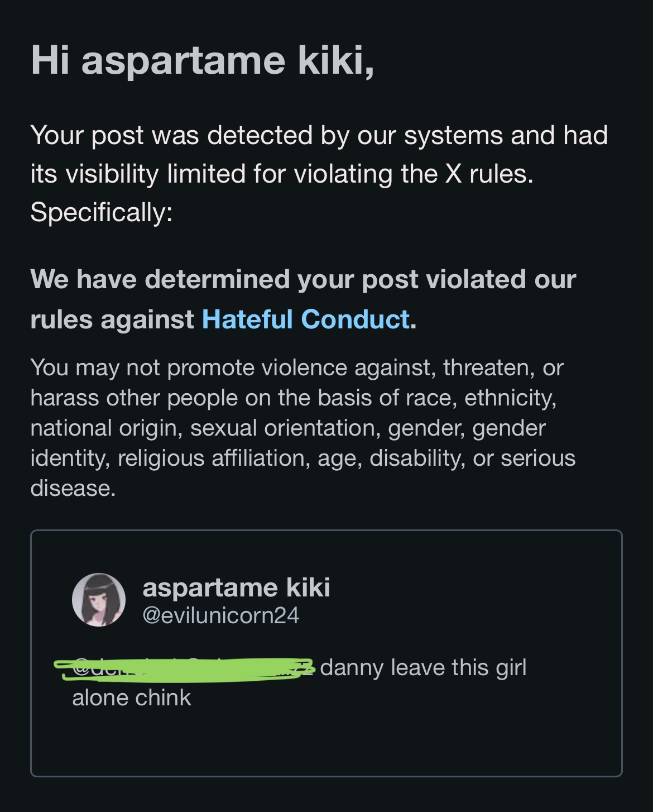Click the line starting 'You may not promote'
This screenshot has width=653, height=812.
296,367
